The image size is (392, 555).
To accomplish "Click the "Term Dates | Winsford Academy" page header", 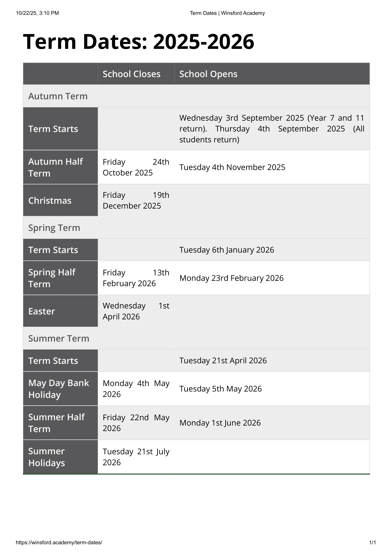I will 227,13.
